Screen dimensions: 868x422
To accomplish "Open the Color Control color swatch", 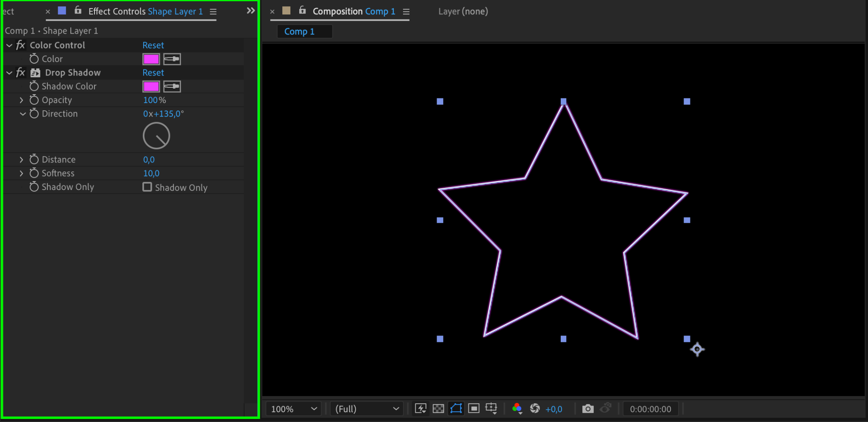I will (x=151, y=59).
